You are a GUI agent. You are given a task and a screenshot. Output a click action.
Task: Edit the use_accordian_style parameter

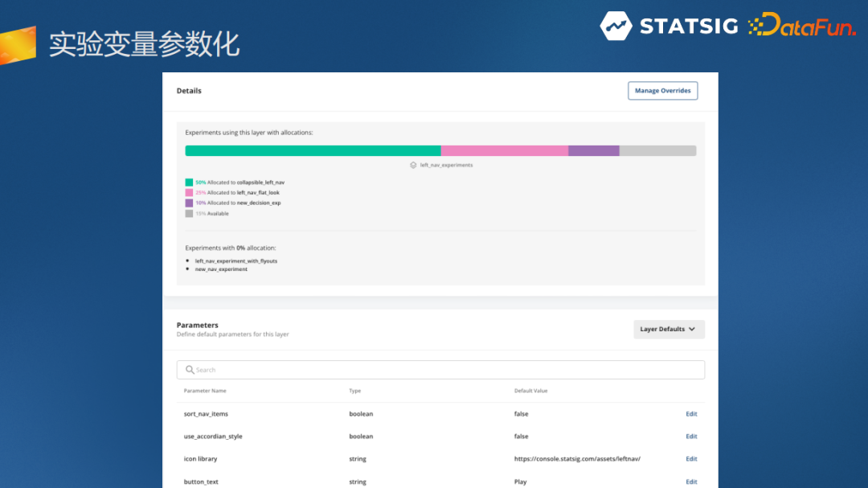tap(691, 437)
